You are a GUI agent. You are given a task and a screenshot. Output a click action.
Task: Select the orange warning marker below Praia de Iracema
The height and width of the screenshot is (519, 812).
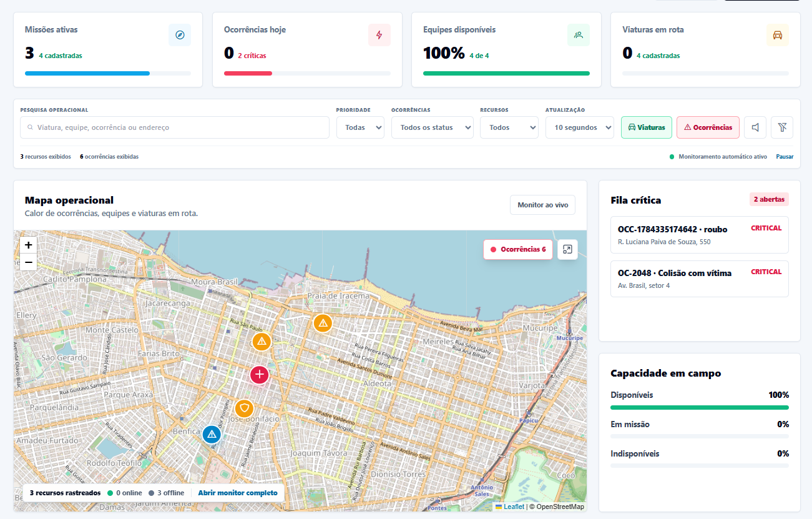tap(322, 323)
